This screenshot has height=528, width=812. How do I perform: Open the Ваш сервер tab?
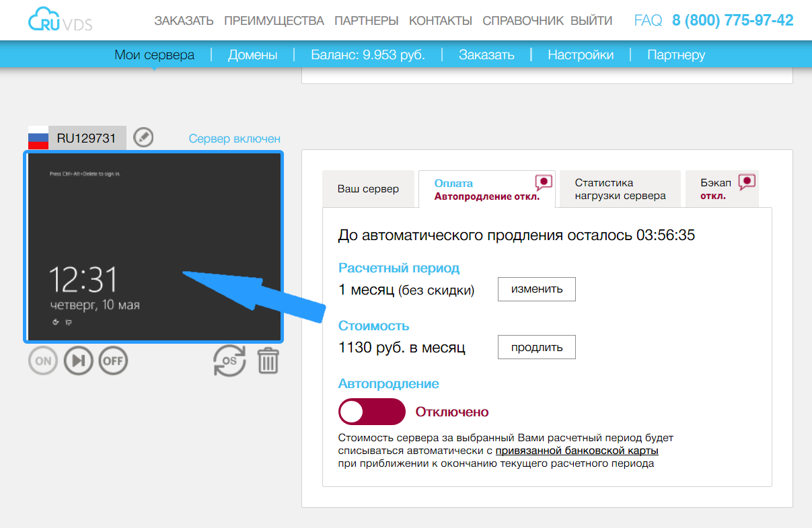[368, 189]
